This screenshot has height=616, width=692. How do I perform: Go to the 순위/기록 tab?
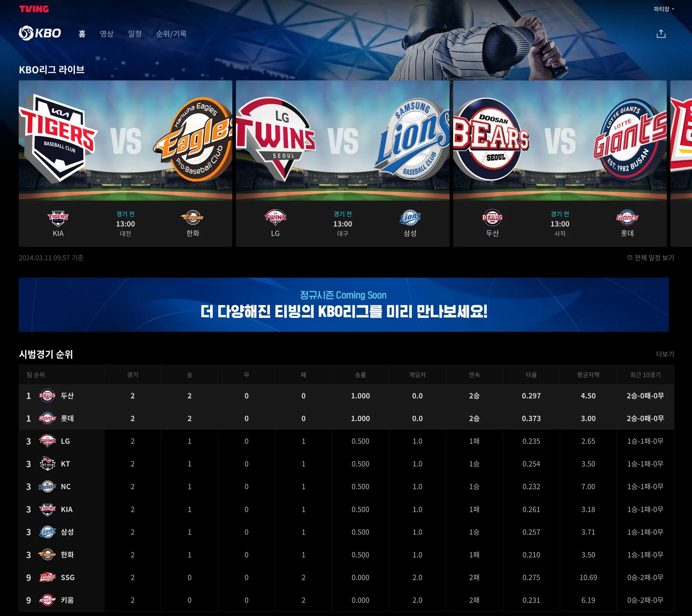(x=171, y=34)
